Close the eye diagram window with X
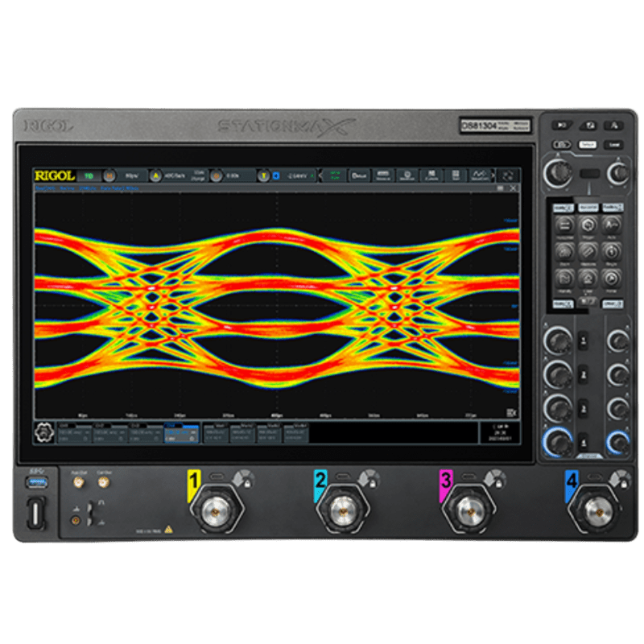 tap(512, 188)
